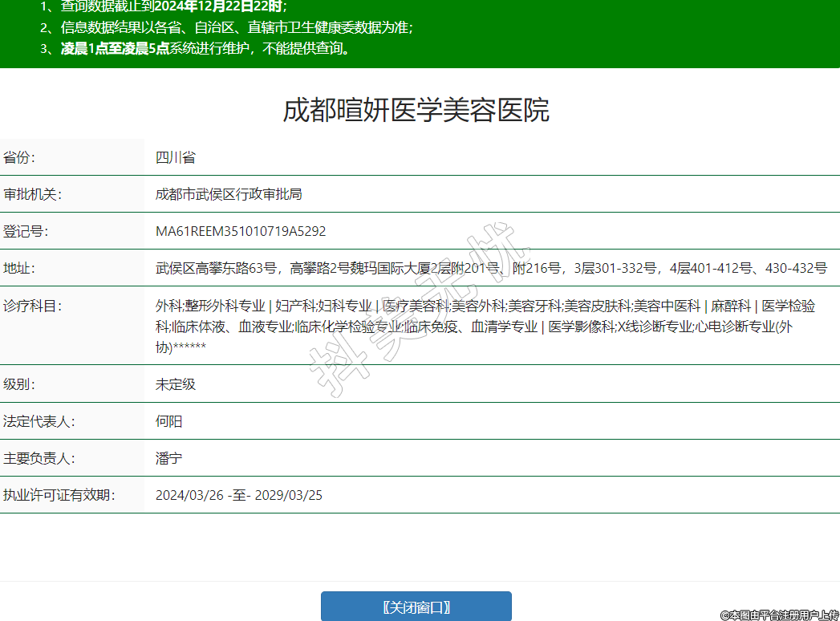
Task: Click the 地址 row label
Action: point(20,268)
